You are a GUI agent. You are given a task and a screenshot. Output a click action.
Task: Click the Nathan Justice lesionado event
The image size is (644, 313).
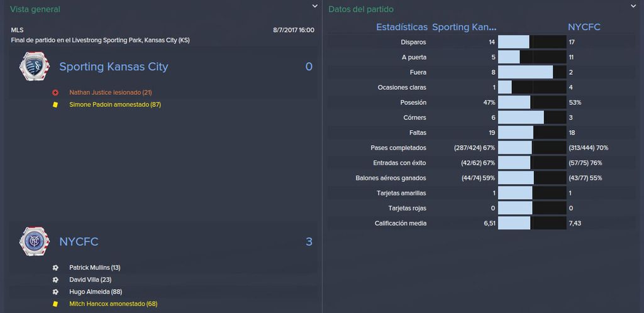coord(111,93)
